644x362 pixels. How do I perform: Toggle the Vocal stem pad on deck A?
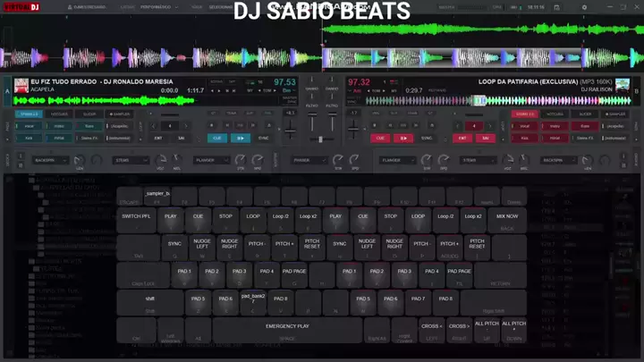coord(30,126)
